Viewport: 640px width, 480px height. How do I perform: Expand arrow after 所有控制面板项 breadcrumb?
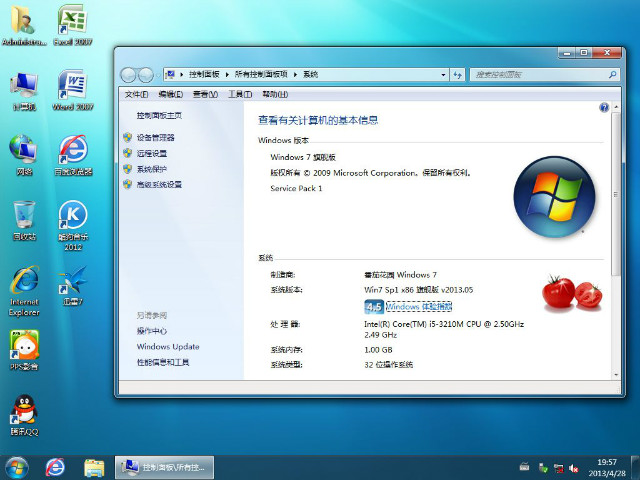pos(295,74)
